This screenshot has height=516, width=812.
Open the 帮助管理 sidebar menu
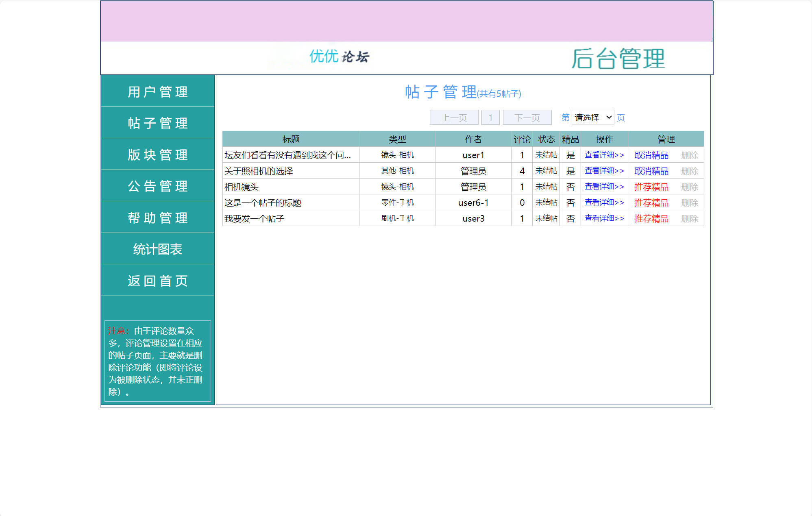coord(157,218)
